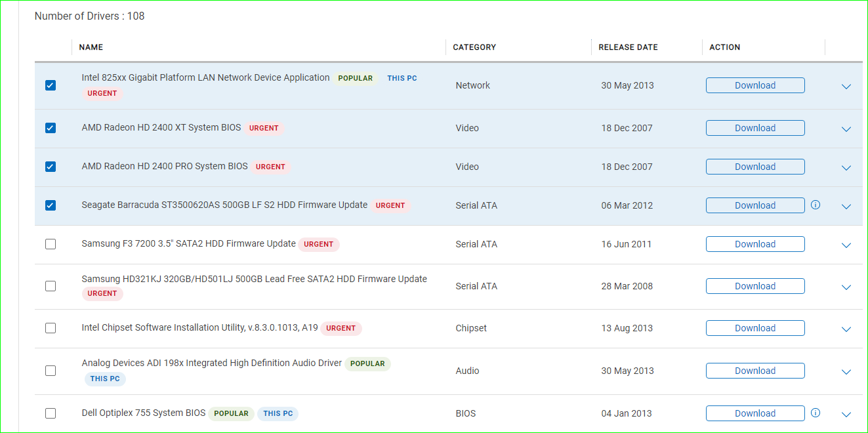This screenshot has width=868, height=433.
Task: Click Samsung HD321KJ 320GB/HD501LJ firmware name
Action: (254, 279)
